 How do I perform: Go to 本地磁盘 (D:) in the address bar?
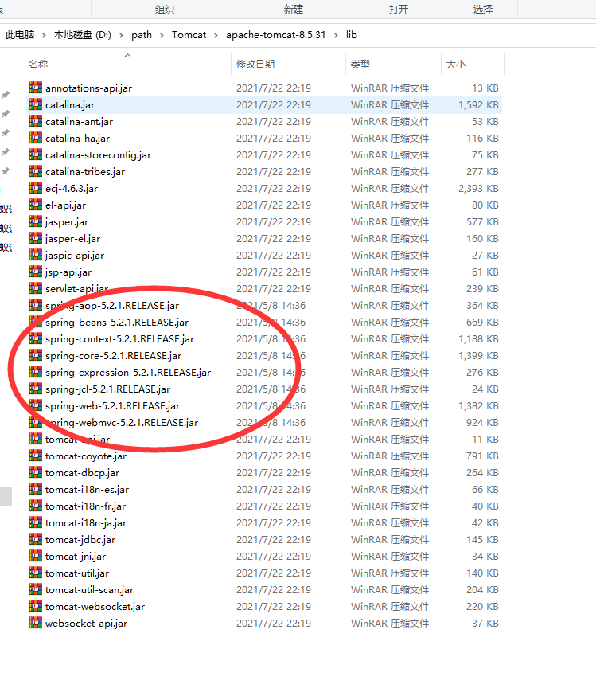pos(83,35)
